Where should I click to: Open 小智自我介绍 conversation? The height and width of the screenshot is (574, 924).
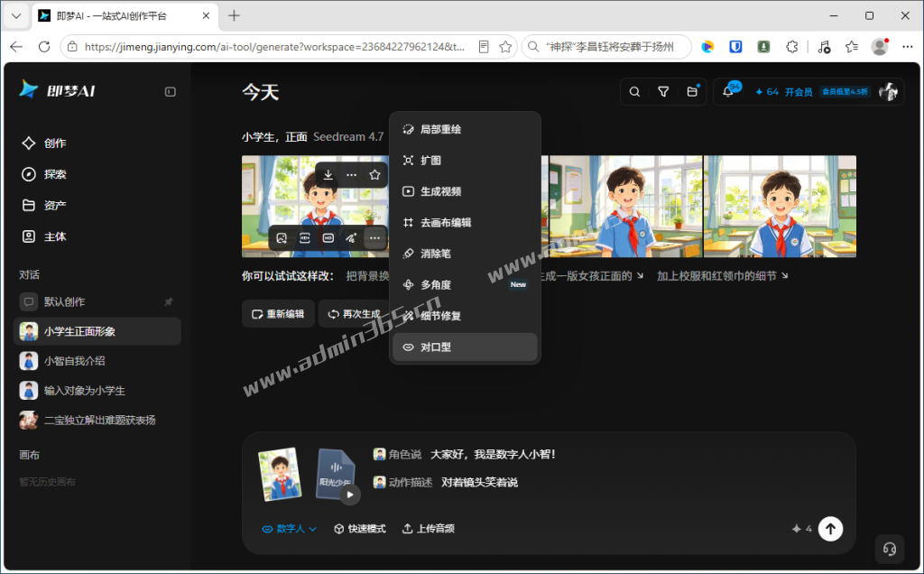tap(97, 361)
